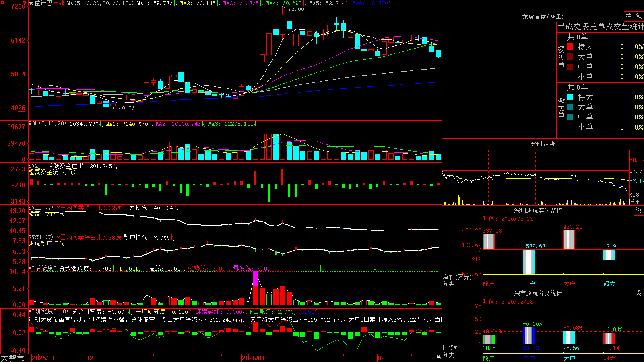The height and width of the screenshot is (362, 644).
Task: Click the 分时走势 panel title
Action: [543, 144]
